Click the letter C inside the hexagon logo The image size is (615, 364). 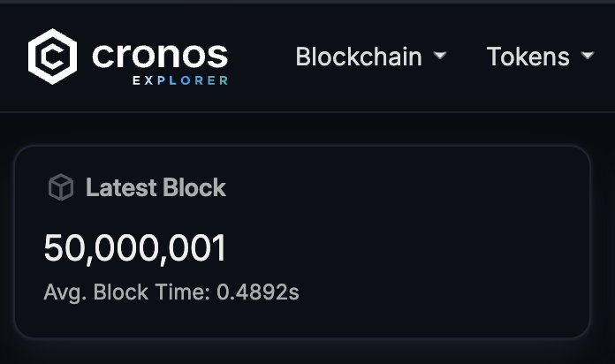click(x=53, y=57)
